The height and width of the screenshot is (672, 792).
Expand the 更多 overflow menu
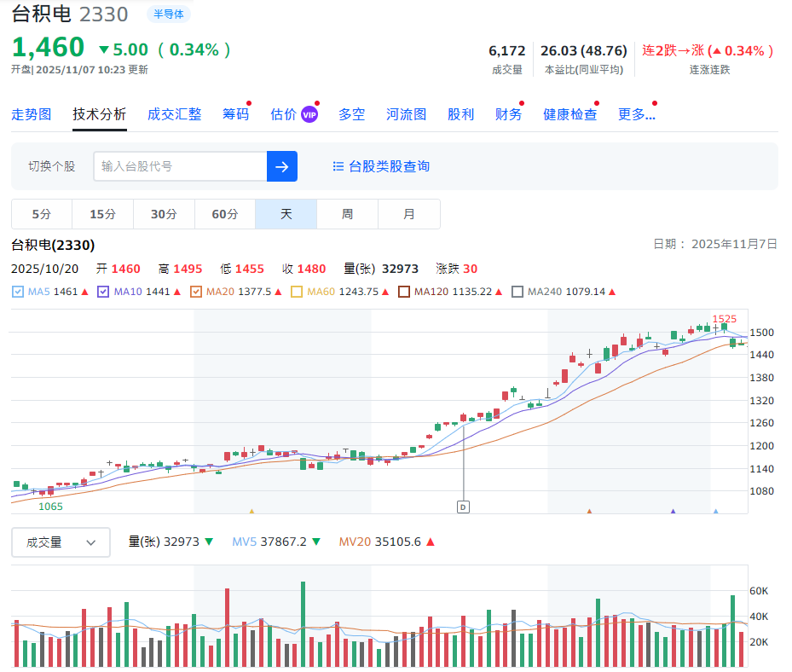coord(637,113)
